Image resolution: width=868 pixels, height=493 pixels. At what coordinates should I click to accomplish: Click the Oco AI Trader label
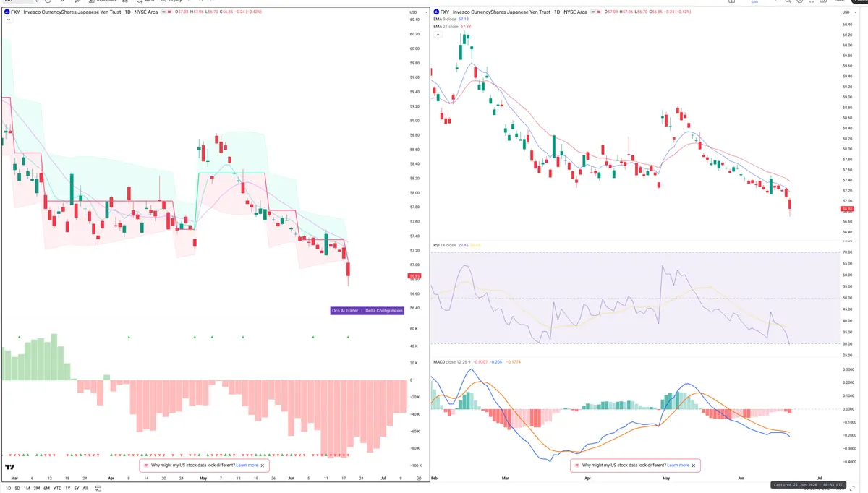coord(345,311)
